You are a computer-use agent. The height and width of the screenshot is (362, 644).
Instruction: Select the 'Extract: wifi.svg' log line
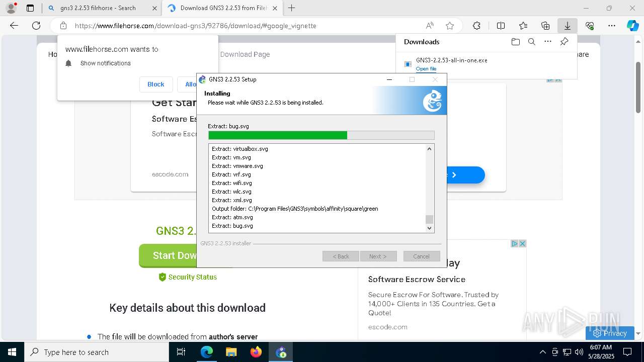click(232, 183)
